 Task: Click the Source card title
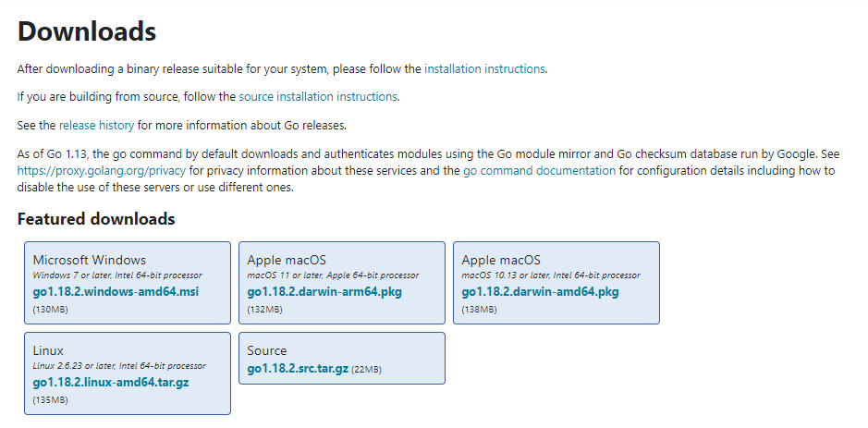(x=267, y=350)
